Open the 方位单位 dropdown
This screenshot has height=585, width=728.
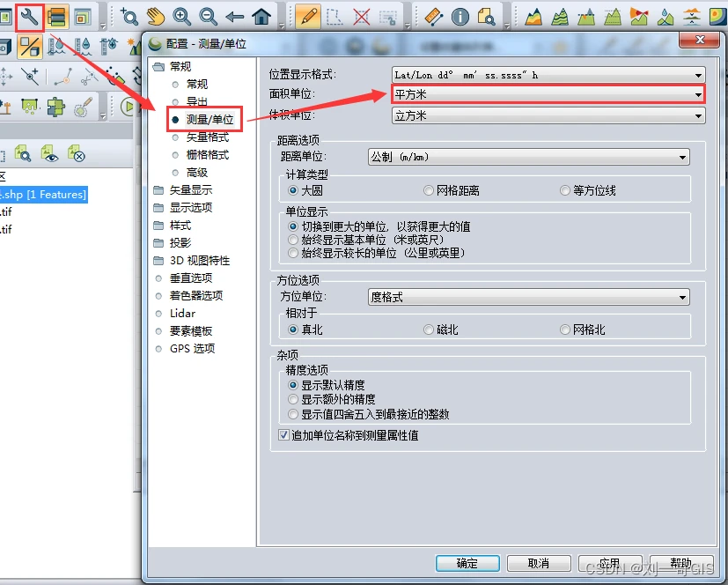pos(529,297)
